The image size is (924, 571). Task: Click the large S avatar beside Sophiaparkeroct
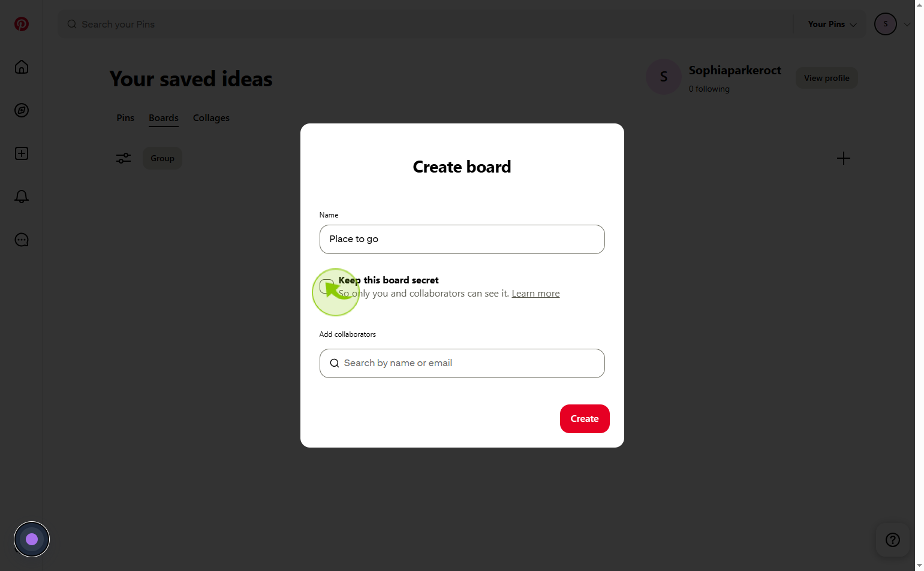pos(664,77)
